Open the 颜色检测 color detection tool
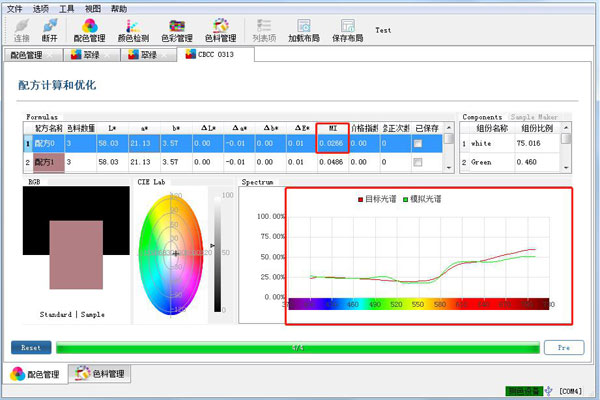Image resolution: width=600 pixels, height=400 pixels. click(132, 28)
